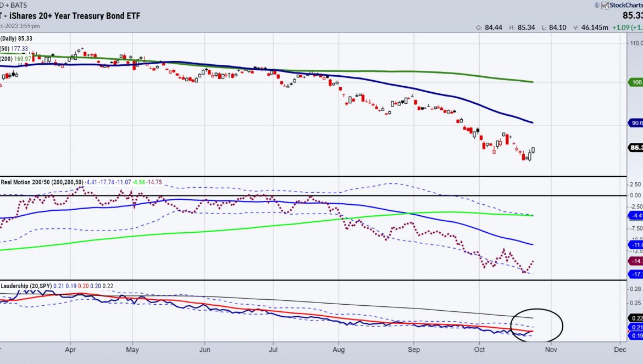The image size is (643, 364).
Task: Click the green '-4.54' Real Motion legend value
Action: point(138,182)
